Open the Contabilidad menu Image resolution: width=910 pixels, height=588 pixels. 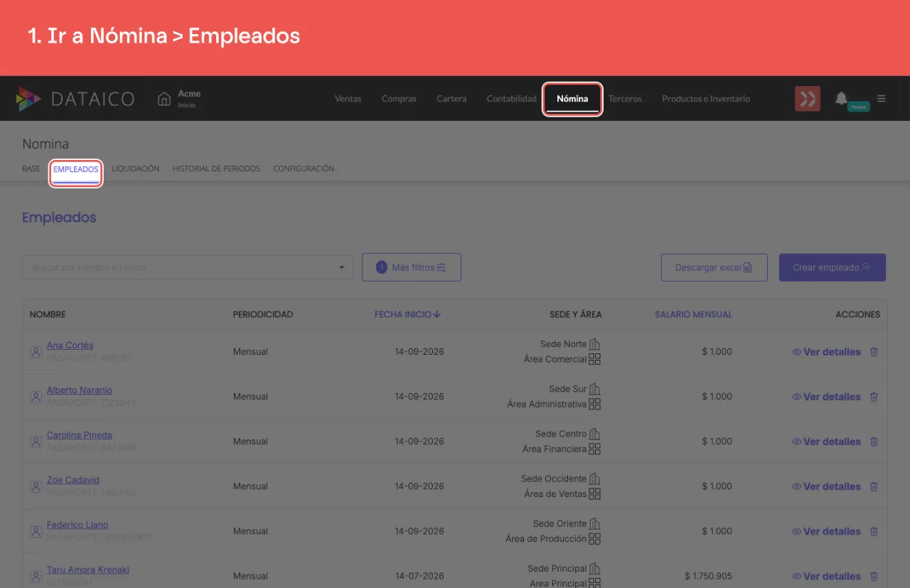pyautogui.click(x=512, y=99)
